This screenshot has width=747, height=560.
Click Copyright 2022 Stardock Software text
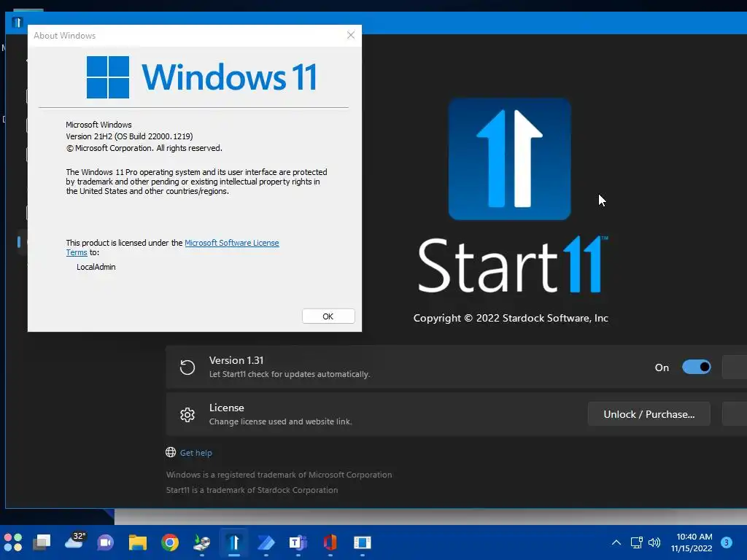[511, 318]
